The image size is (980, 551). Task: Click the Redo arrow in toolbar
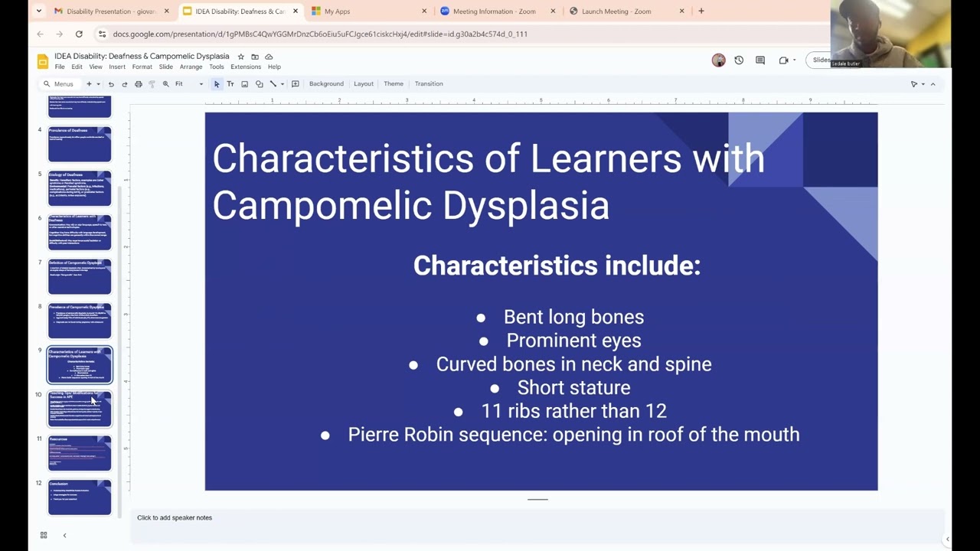click(x=124, y=84)
